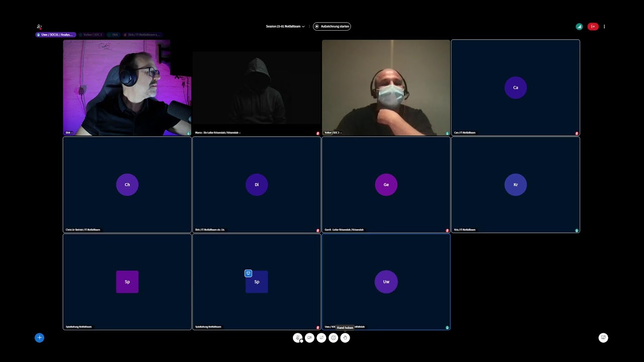Click Cem / IT-Notfallteam name label

[464, 133]
